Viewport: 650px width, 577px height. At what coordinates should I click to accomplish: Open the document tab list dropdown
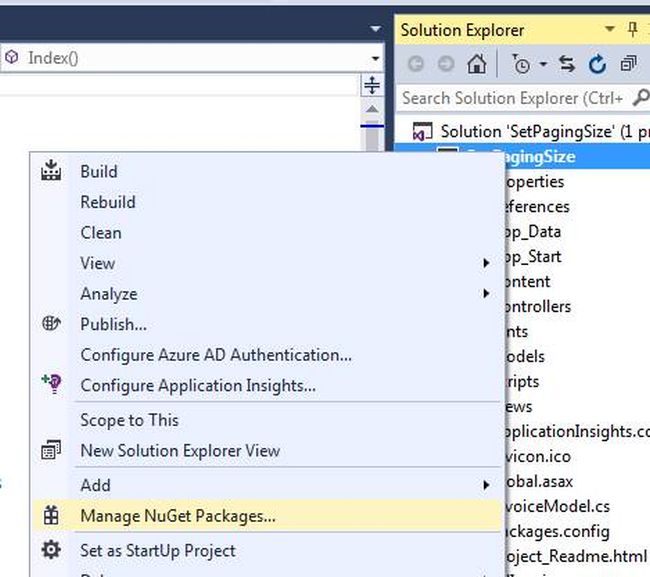376,29
